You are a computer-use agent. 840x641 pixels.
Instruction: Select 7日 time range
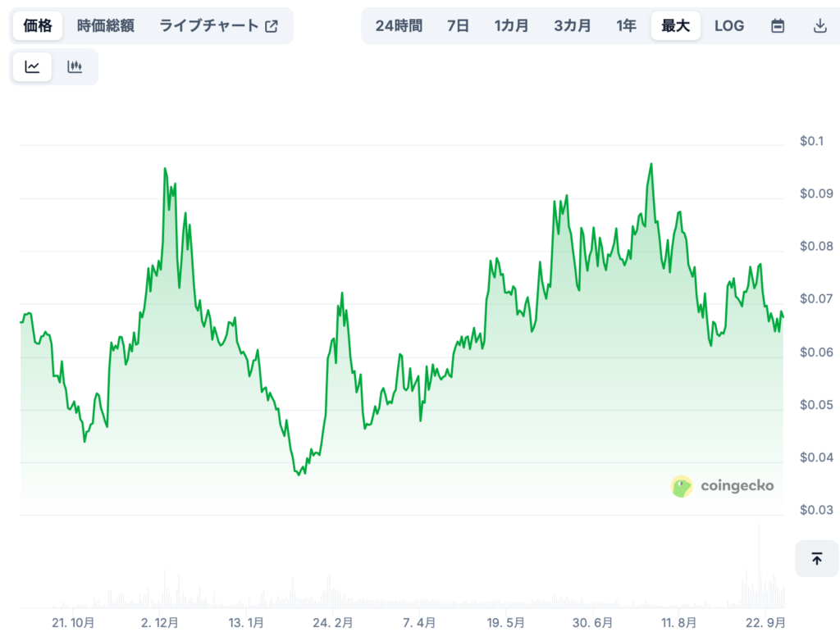click(x=458, y=25)
